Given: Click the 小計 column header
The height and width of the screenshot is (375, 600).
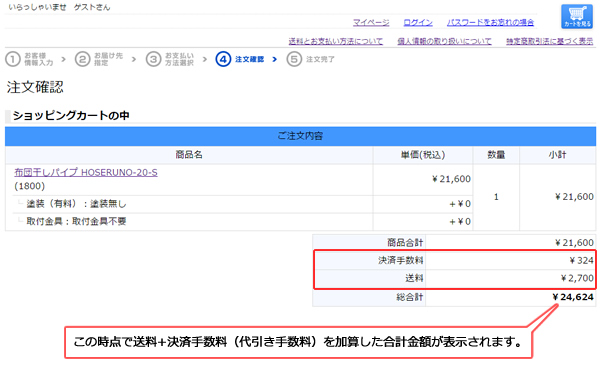Looking at the screenshot, I should pos(558,155).
